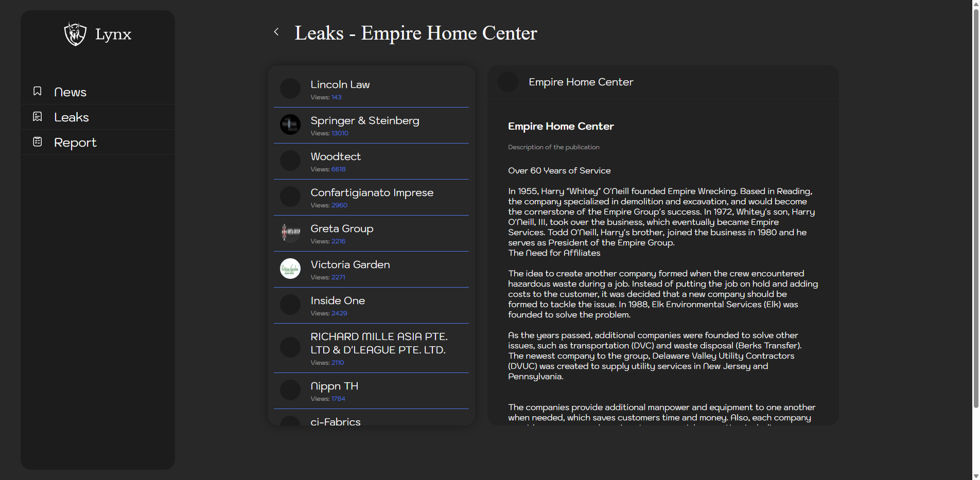Screen dimensions: 980x480
Task: Click the Lynx logo icon
Action: [x=75, y=34]
